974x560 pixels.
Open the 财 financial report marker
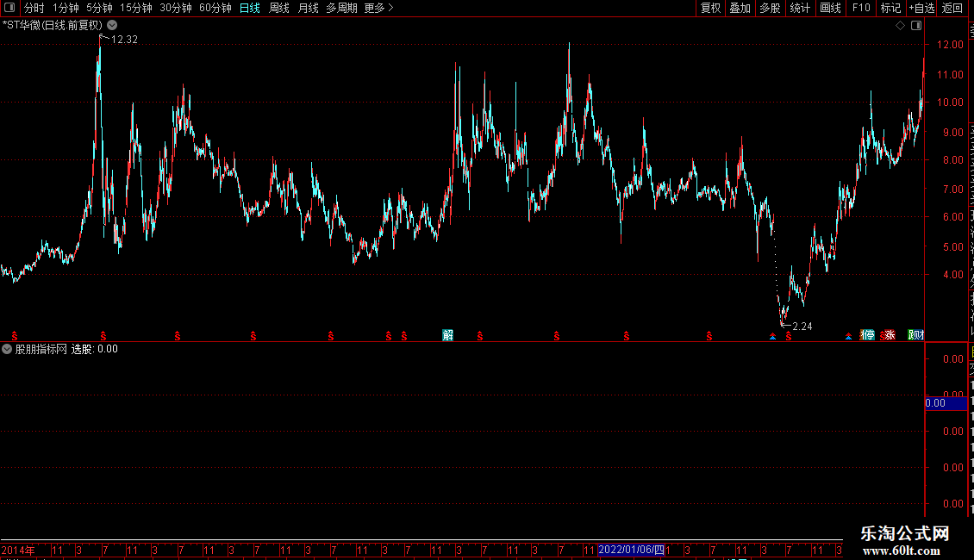click(917, 335)
